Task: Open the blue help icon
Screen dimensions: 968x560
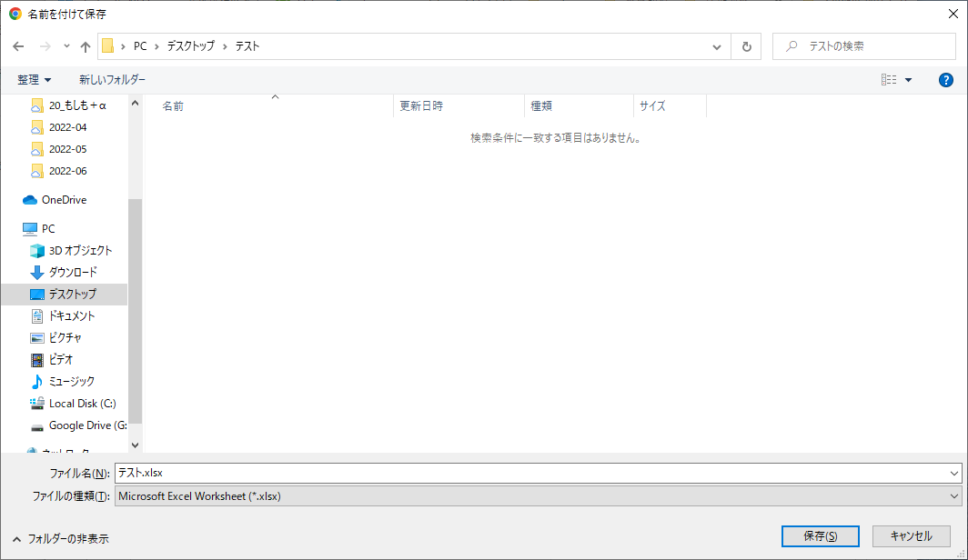Action: click(x=946, y=80)
